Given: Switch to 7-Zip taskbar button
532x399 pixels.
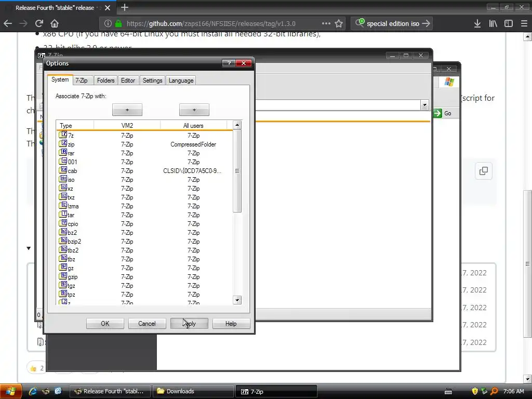Looking at the screenshot, I should pyautogui.click(x=276, y=391).
